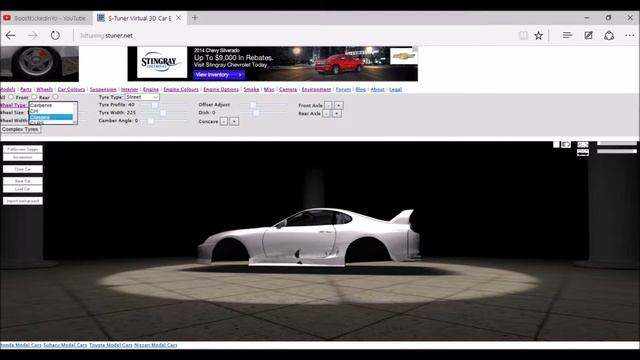
Task: Click the Save Car button
Action: pyautogui.click(x=22, y=181)
